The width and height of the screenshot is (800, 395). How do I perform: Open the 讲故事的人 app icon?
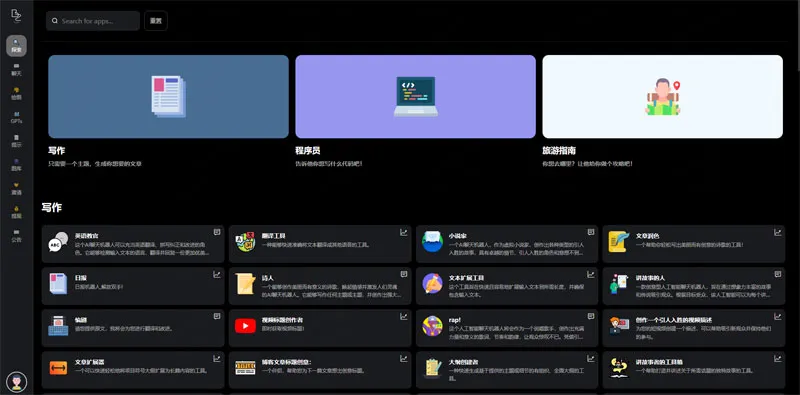coord(619,284)
